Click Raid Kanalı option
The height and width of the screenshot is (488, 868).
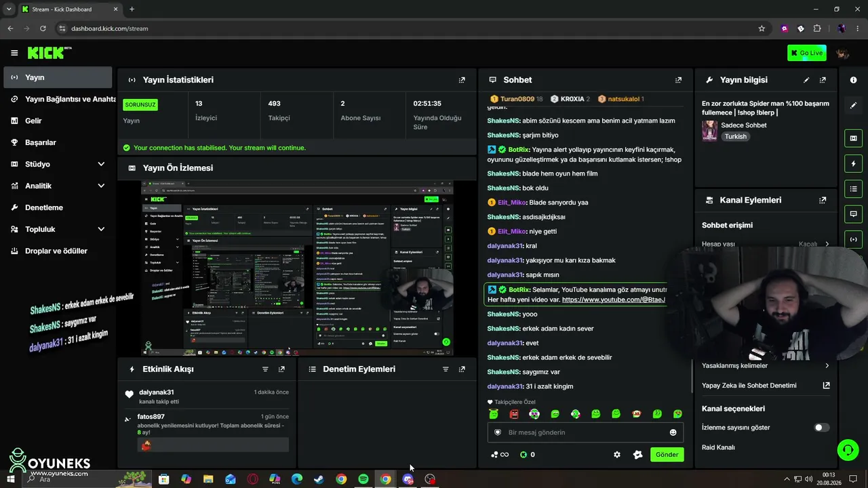click(718, 447)
